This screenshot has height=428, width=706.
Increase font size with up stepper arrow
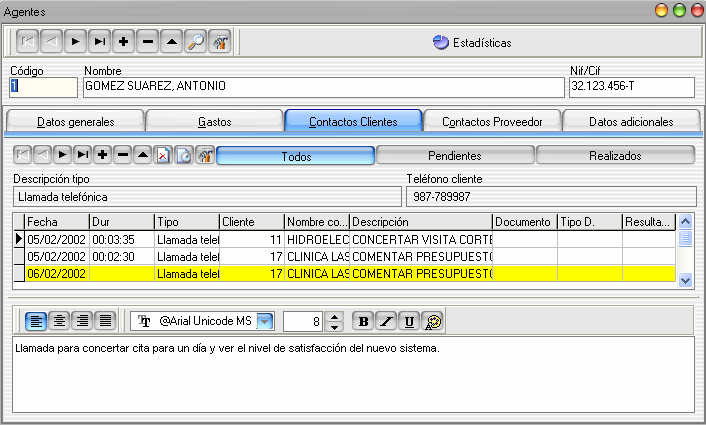(x=335, y=316)
